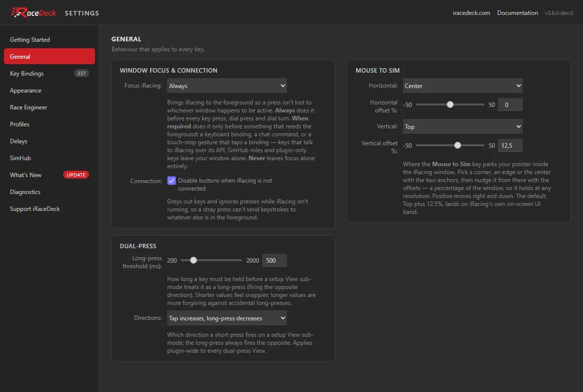Open the Documentation link
Viewport: 583px width, 392px height.
click(x=517, y=12)
